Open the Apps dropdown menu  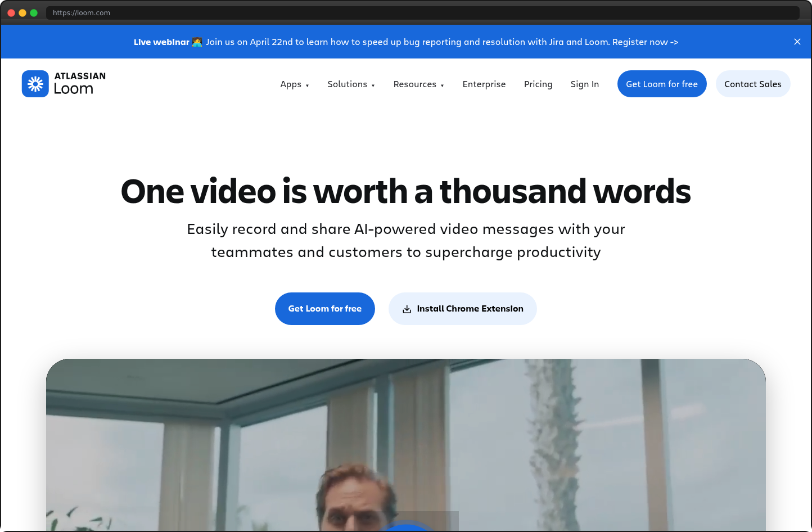pyautogui.click(x=295, y=84)
